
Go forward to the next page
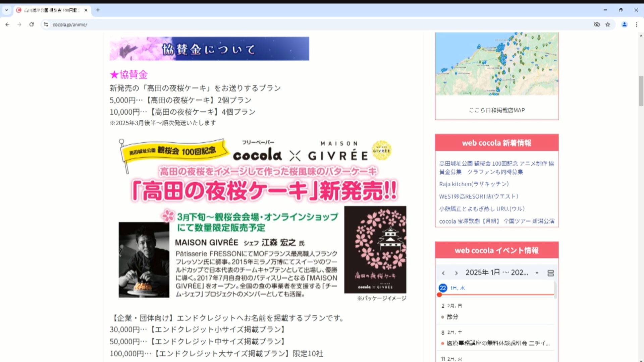(x=19, y=24)
